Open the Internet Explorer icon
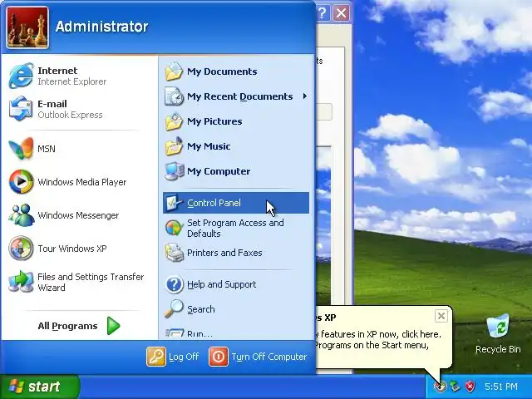The width and height of the screenshot is (532, 399). pyautogui.click(x=21, y=76)
